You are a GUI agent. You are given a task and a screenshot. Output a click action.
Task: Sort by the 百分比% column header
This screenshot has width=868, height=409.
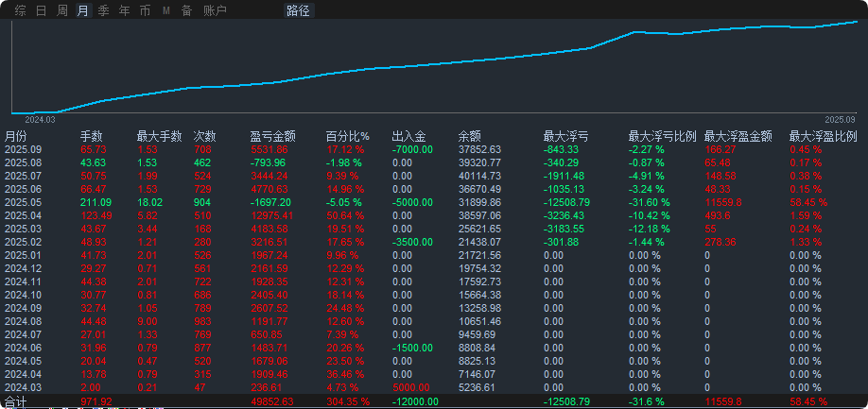coord(347,136)
